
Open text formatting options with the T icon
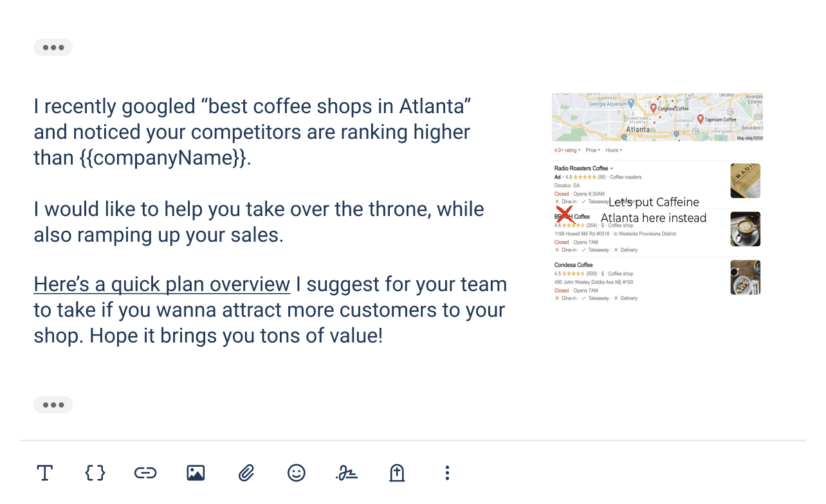click(x=44, y=473)
